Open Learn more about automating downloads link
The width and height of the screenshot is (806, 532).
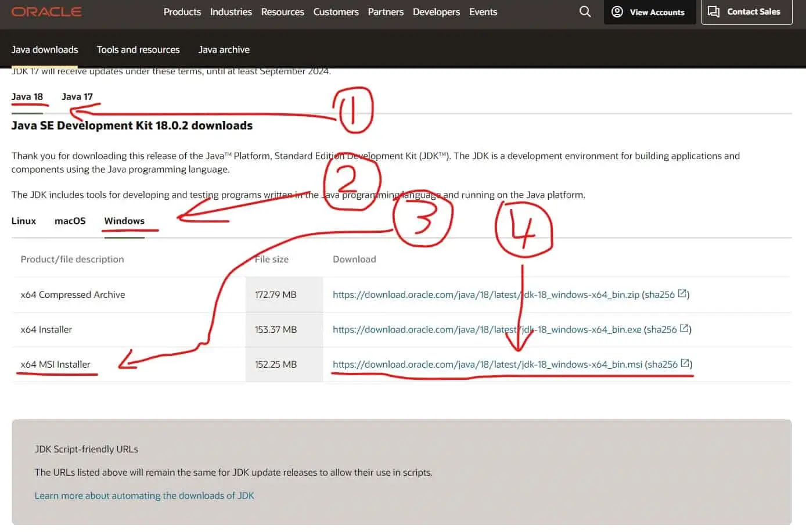pyautogui.click(x=144, y=495)
